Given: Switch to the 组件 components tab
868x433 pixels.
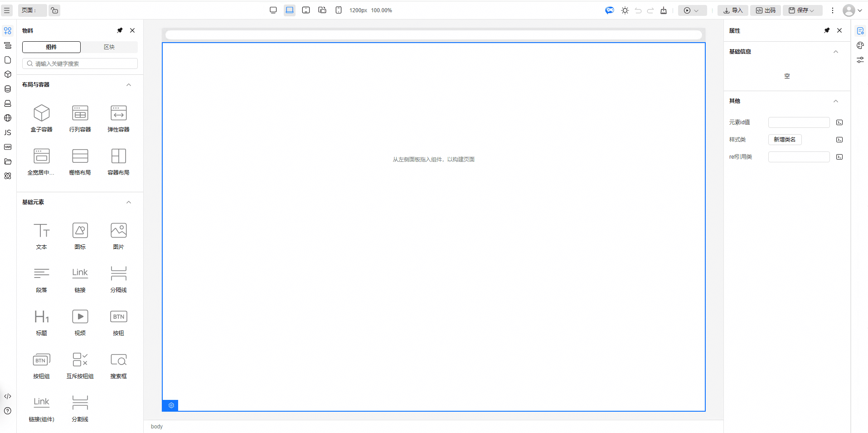Looking at the screenshot, I should click(x=51, y=47).
